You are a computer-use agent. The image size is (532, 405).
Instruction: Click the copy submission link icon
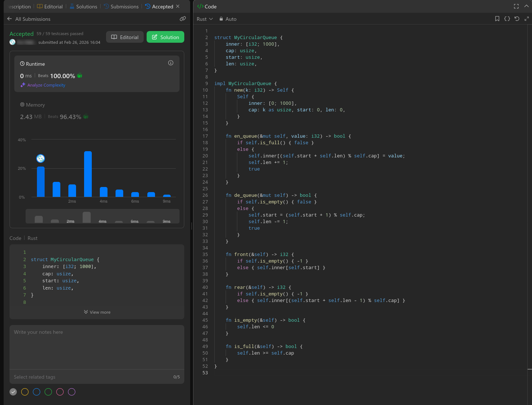coord(182,19)
